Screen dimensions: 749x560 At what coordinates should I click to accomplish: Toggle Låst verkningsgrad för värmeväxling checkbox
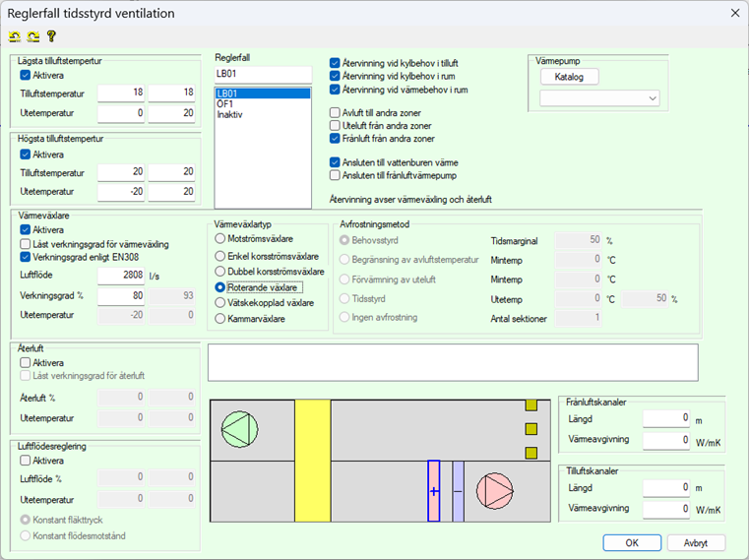27,243
